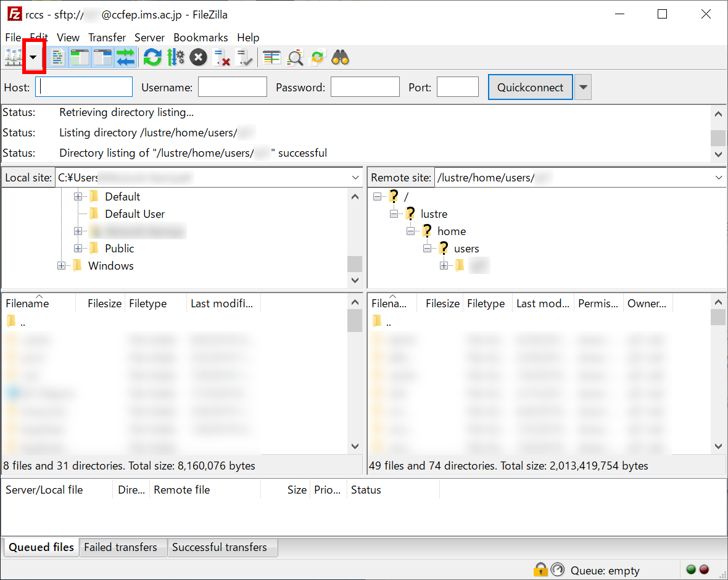Focus the Port input field
Screen dimensions: 728x580
(x=458, y=87)
